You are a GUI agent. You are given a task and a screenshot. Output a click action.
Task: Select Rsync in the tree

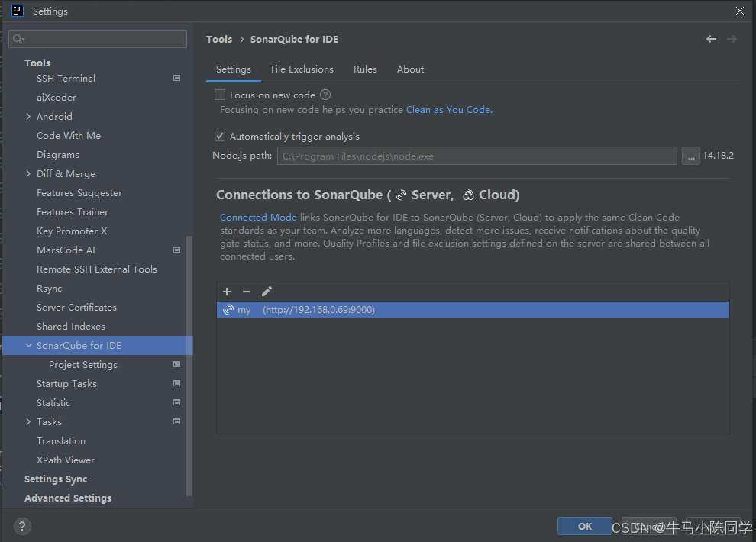49,289
